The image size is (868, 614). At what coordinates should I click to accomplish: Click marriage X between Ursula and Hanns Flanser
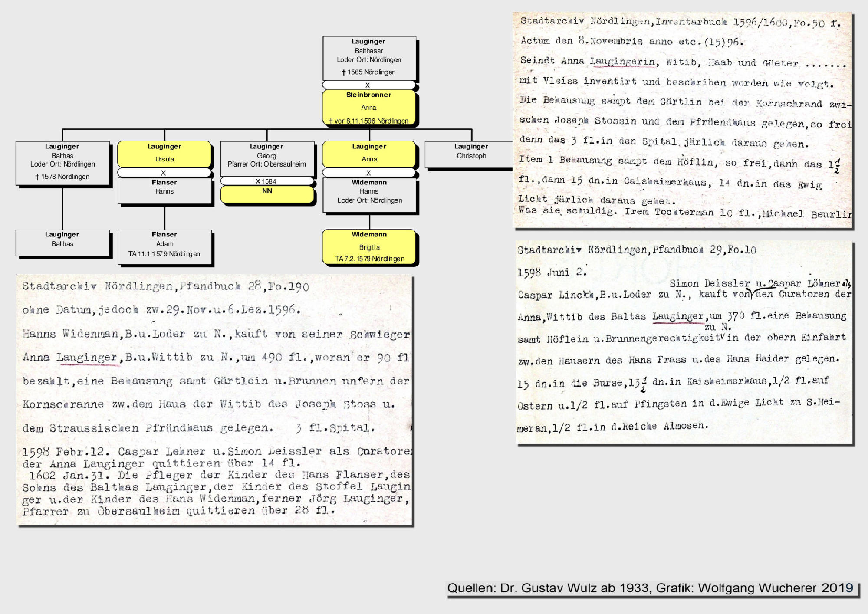click(164, 173)
